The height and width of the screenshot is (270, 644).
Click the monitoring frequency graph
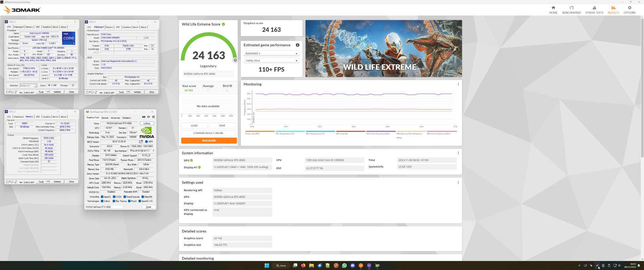pyautogui.click(x=354, y=108)
